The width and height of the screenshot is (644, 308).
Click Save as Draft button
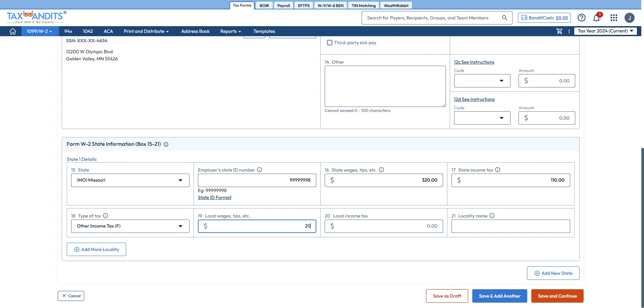pyautogui.click(x=447, y=296)
